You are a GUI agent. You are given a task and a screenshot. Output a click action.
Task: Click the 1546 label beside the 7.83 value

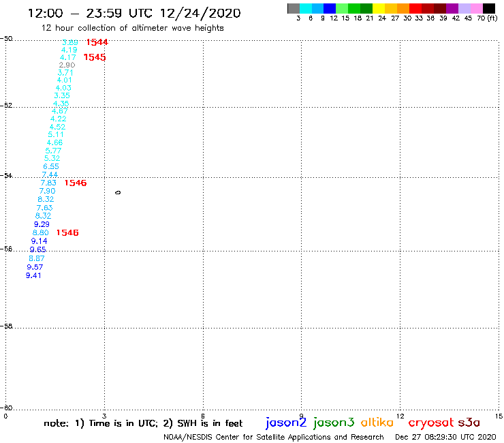click(x=76, y=183)
